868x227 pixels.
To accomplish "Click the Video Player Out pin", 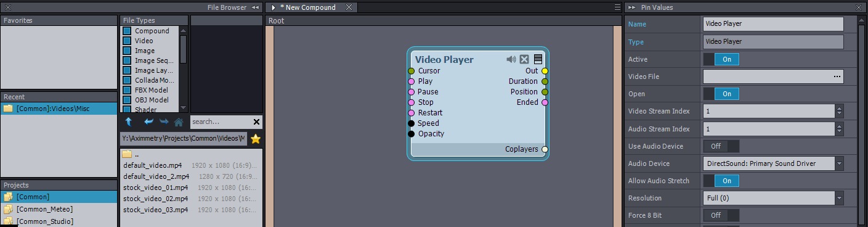I will coord(545,71).
